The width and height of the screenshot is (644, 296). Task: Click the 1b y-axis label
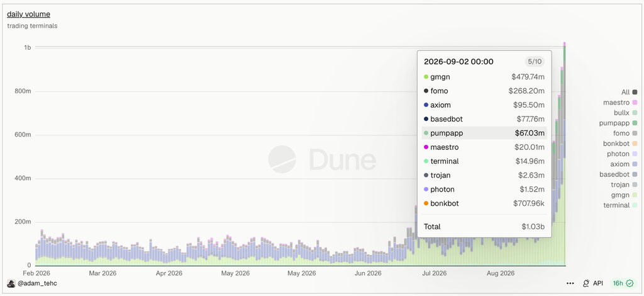click(x=28, y=48)
